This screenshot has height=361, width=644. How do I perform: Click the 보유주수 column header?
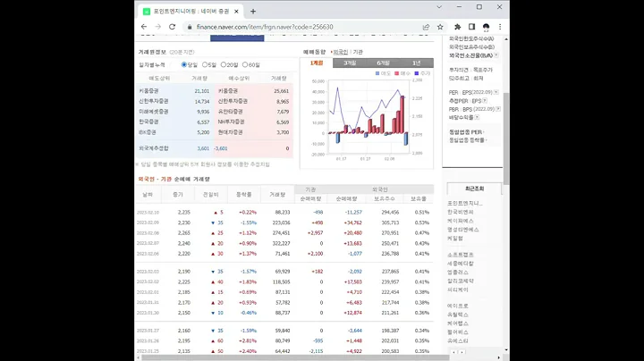[x=384, y=198]
